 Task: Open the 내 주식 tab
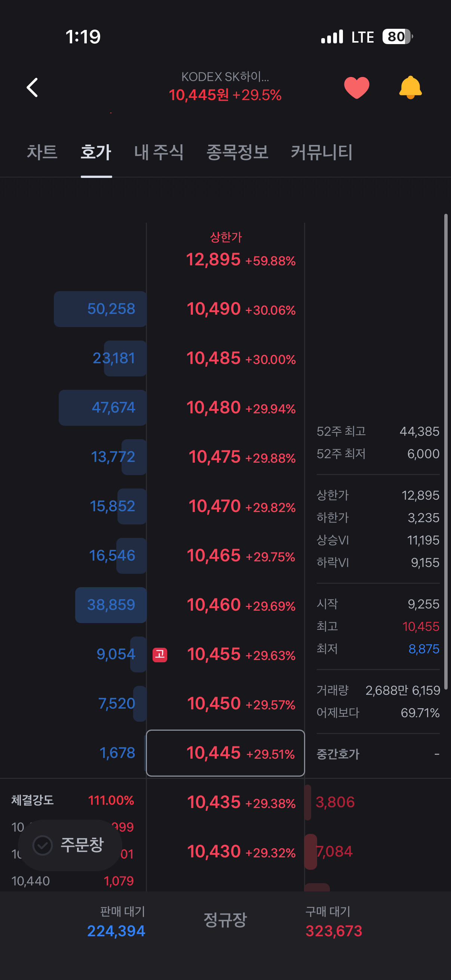159,152
